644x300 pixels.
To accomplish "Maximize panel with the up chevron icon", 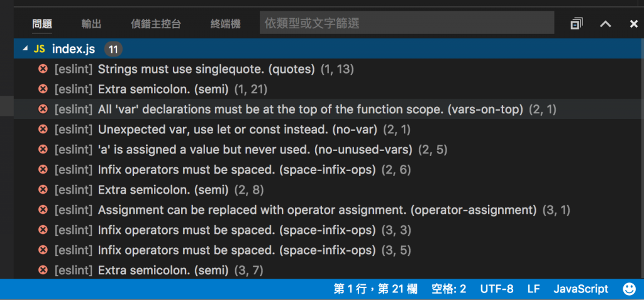I will tap(605, 24).
